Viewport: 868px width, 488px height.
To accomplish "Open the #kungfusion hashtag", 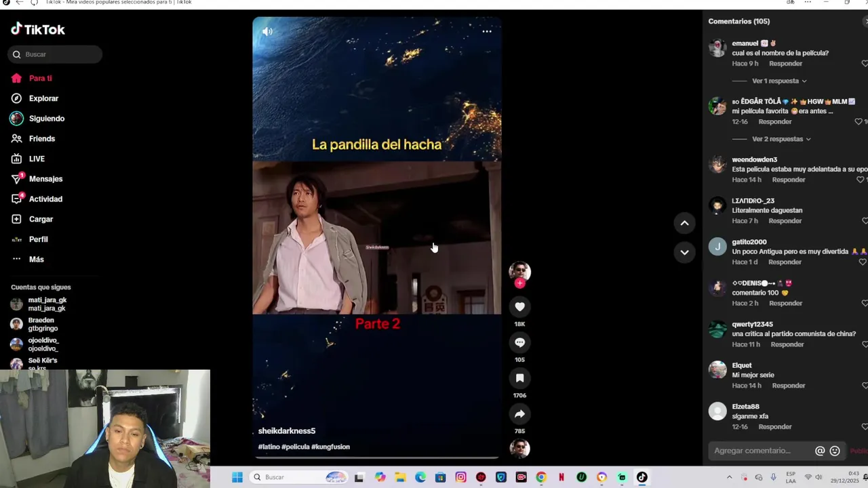I will click(x=330, y=447).
